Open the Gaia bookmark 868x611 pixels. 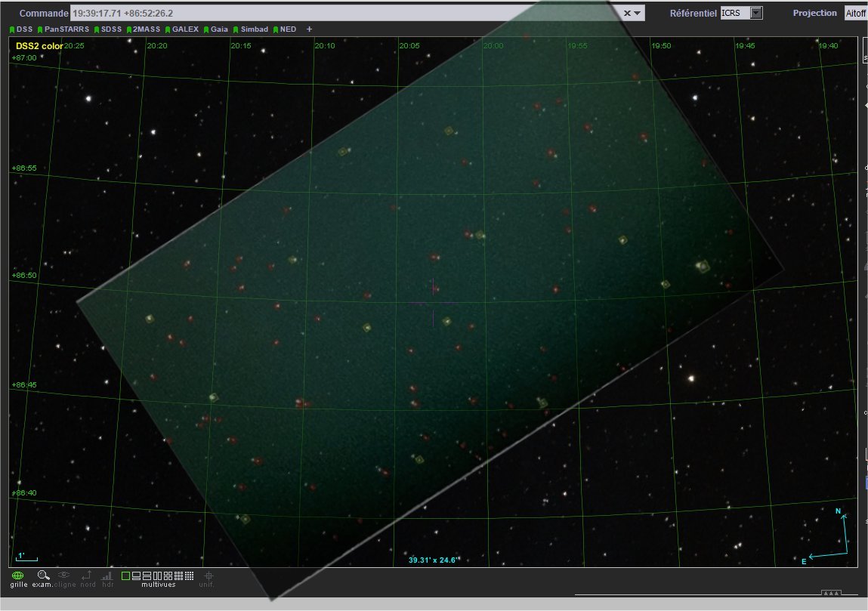[216, 29]
